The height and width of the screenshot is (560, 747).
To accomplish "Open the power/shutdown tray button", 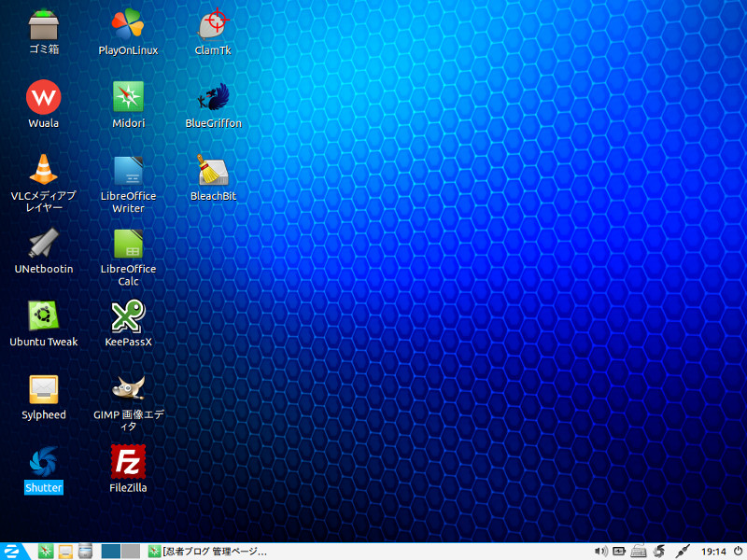I will click(x=738, y=551).
